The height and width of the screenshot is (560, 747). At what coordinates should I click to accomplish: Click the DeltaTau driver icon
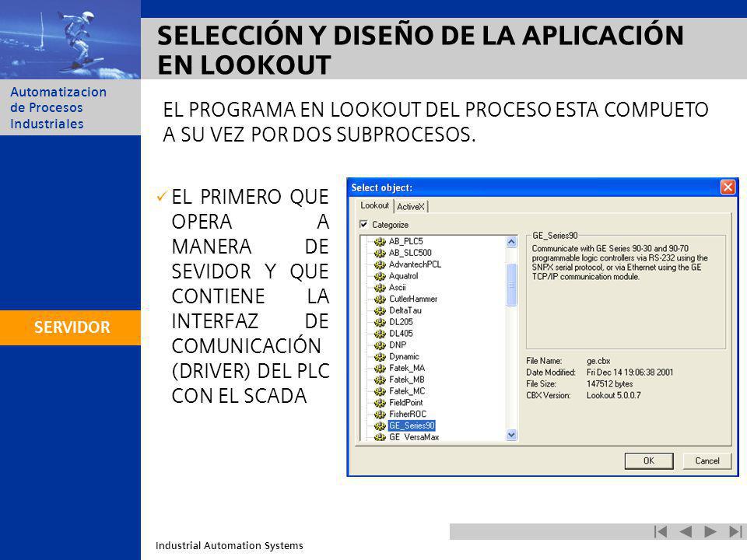tap(380, 310)
